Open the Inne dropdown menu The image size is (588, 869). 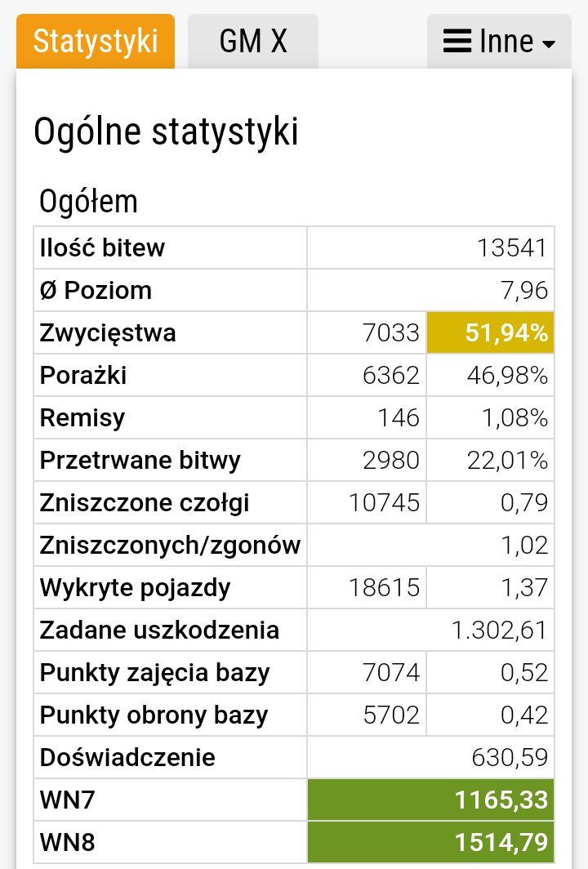click(499, 42)
